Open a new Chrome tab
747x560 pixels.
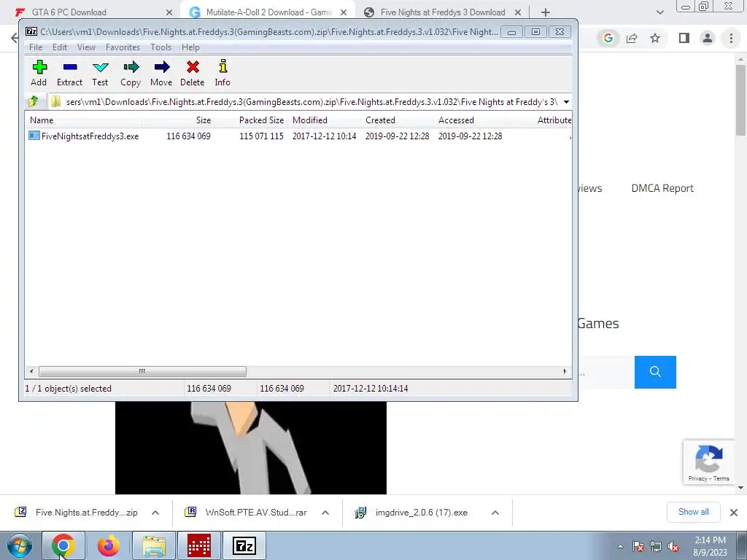pyautogui.click(x=546, y=12)
